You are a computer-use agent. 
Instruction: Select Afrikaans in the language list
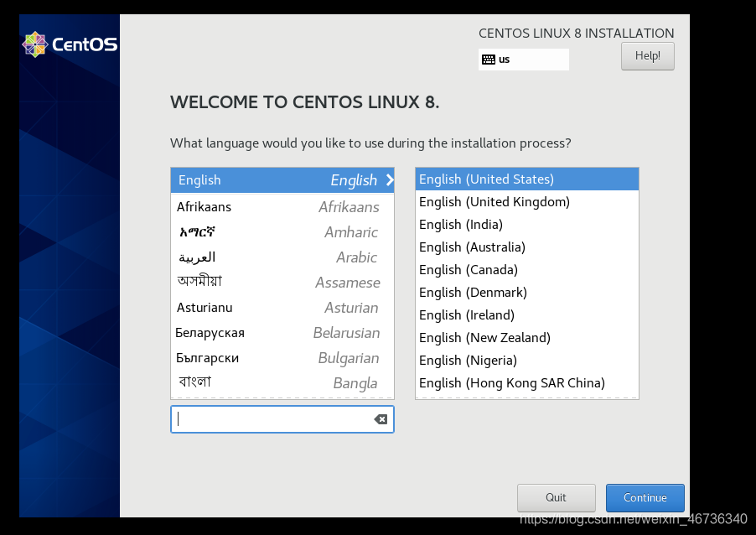click(x=282, y=207)
